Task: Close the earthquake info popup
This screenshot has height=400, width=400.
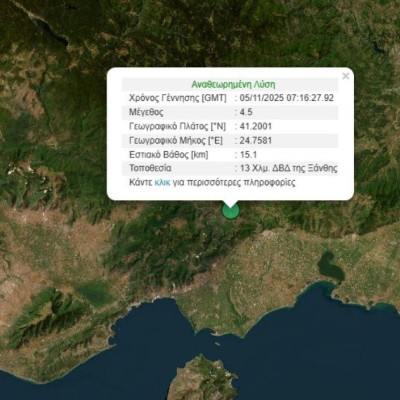Action: pos(346,76)
